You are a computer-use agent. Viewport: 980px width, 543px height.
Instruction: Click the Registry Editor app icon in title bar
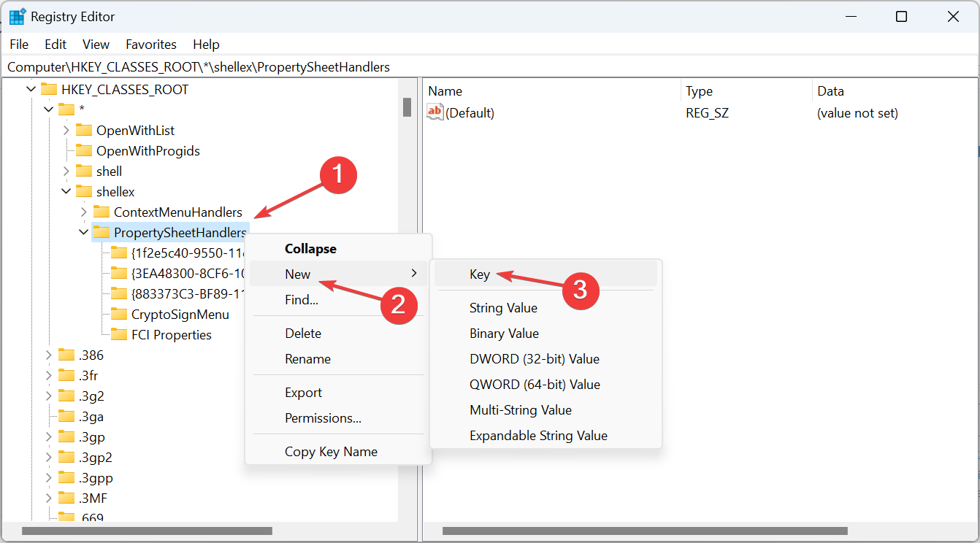click(x=18, y=17)
